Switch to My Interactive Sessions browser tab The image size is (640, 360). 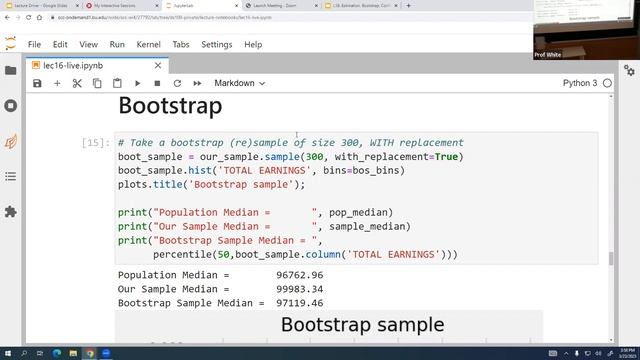pos(122,6)
